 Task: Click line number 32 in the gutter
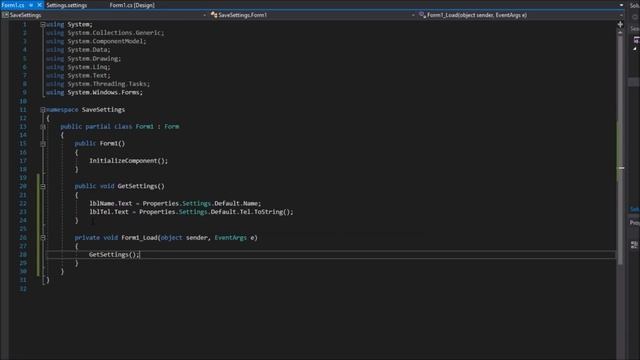[23, 289]
